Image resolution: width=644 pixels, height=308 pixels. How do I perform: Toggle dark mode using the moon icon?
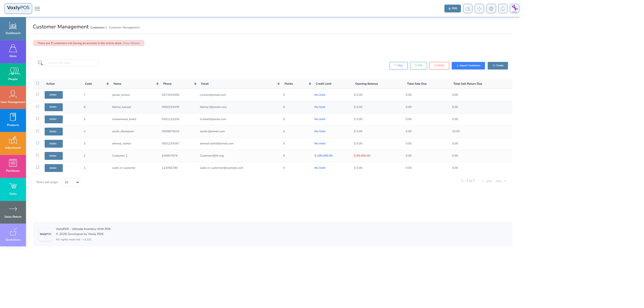(467, 8)
